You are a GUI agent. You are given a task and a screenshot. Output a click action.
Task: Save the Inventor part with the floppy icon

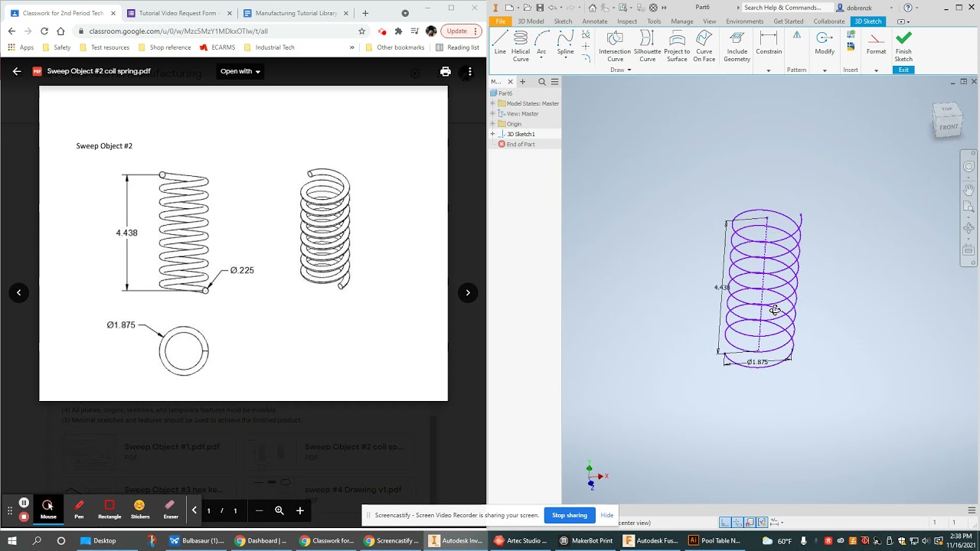coord(539,7)
